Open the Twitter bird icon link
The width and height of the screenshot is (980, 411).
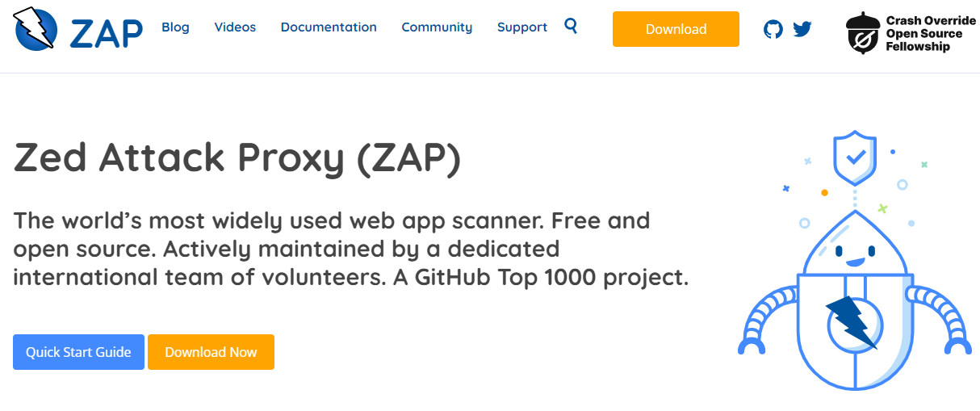[802, 30]
